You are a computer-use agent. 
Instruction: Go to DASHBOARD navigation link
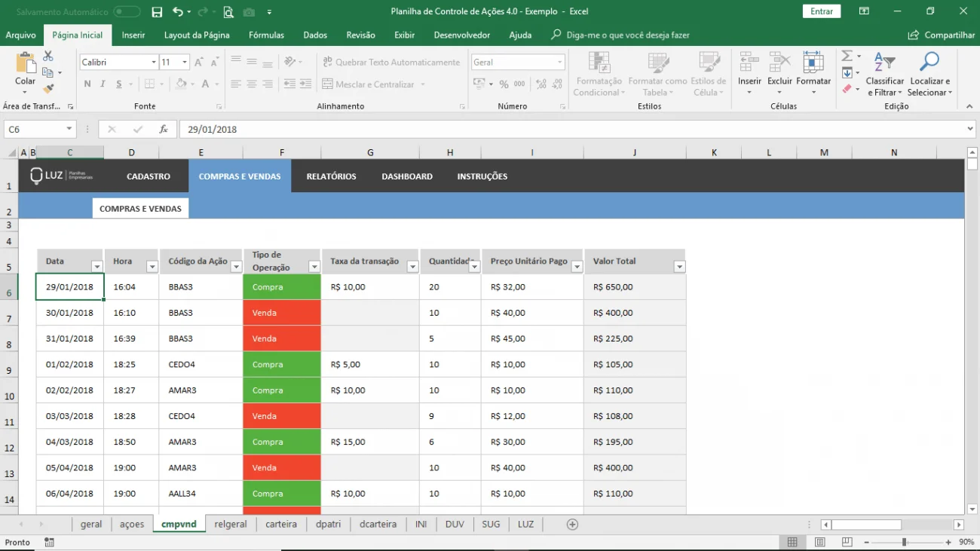[x=407, y=176]
